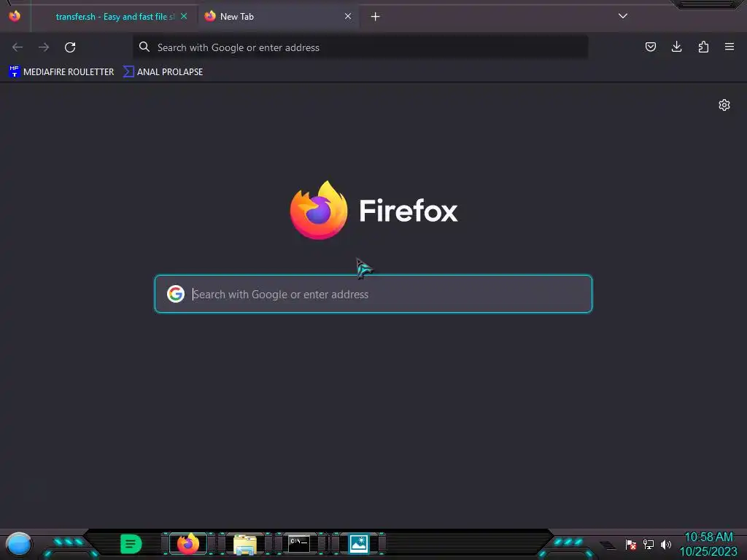Screen dimensions: 747x560
Task: Close the New Tab tab
Action: coord(348,17)
